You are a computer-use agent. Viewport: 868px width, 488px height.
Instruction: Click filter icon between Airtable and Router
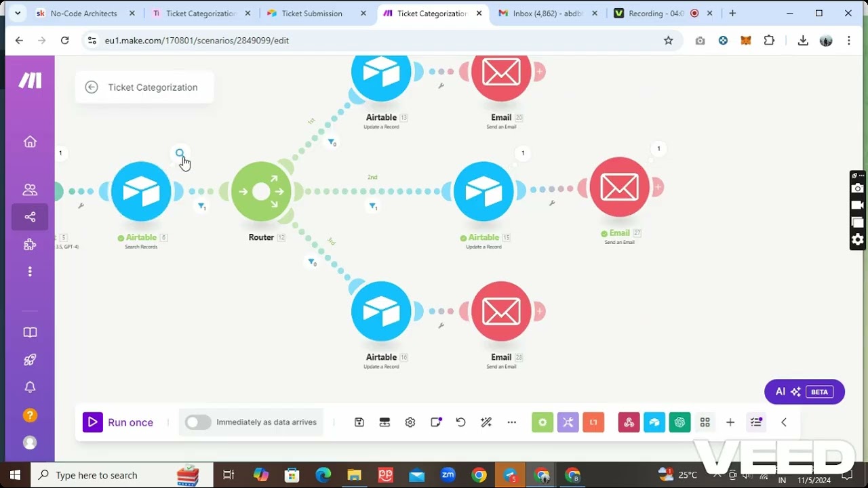coord(201,206)
